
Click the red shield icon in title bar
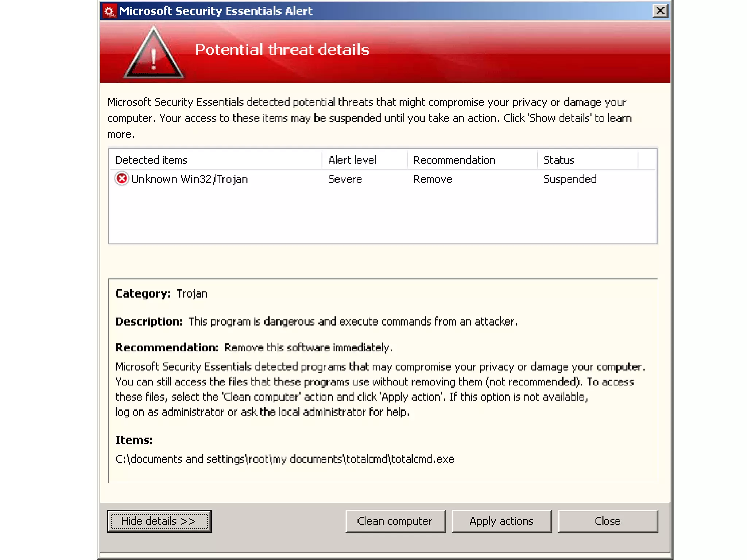point(109,11)
